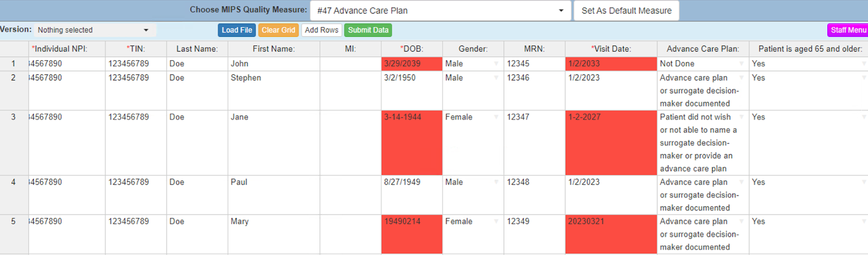Open the magenta Staff Menu
The height and width of the screenshot is (255, 868).
pos(848,30)
